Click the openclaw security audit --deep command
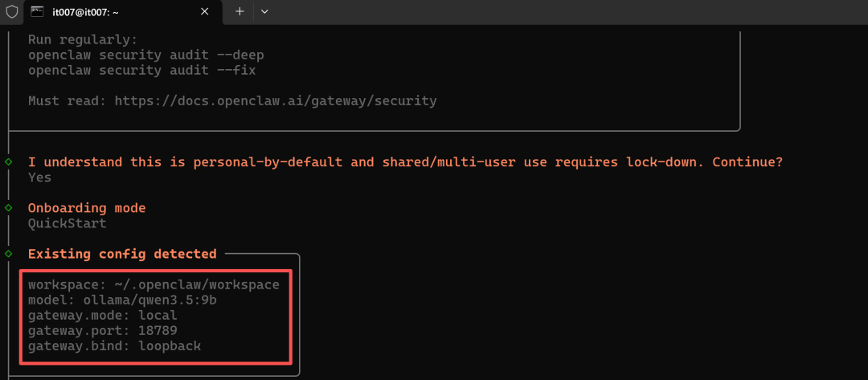 [x=146, y=55]
